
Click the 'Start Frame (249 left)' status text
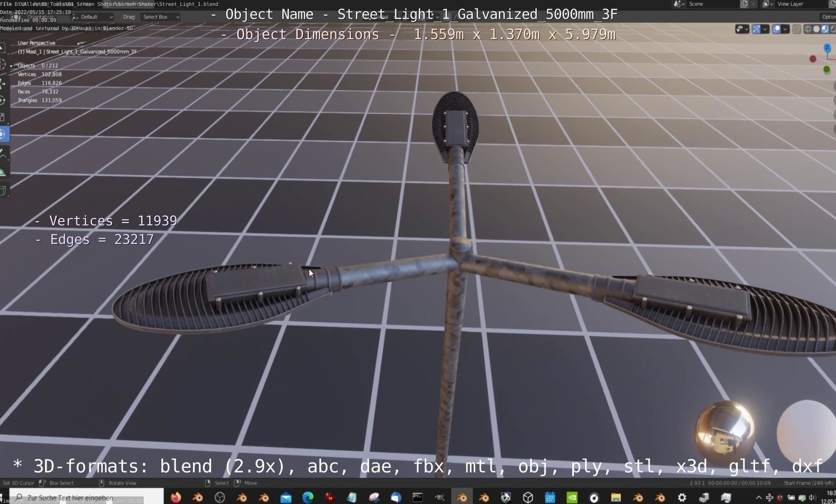[x=809, y=483]
